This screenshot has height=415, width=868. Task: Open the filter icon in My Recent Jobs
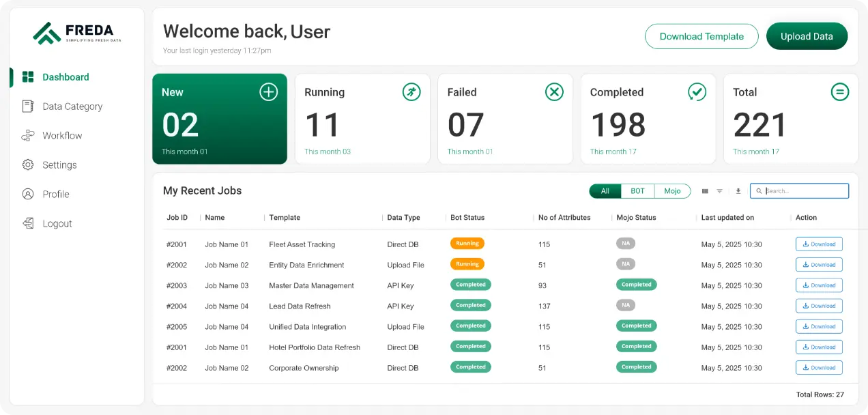719,191
